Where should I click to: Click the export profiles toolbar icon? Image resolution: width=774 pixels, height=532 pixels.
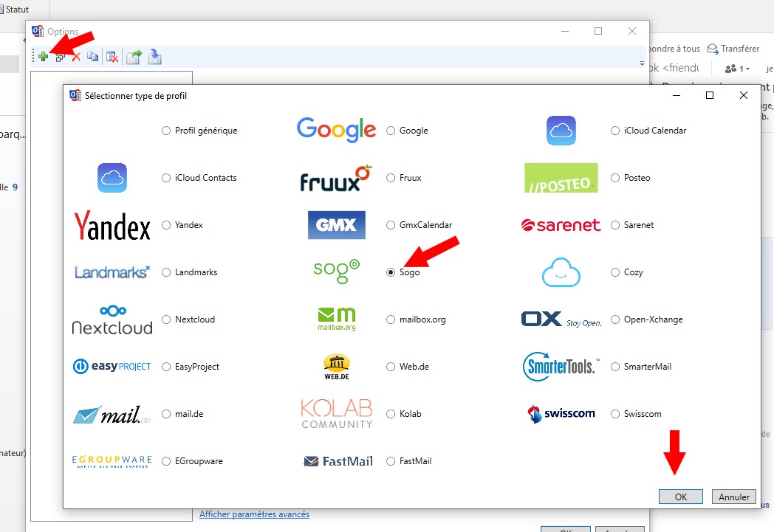tap(134, 57)
